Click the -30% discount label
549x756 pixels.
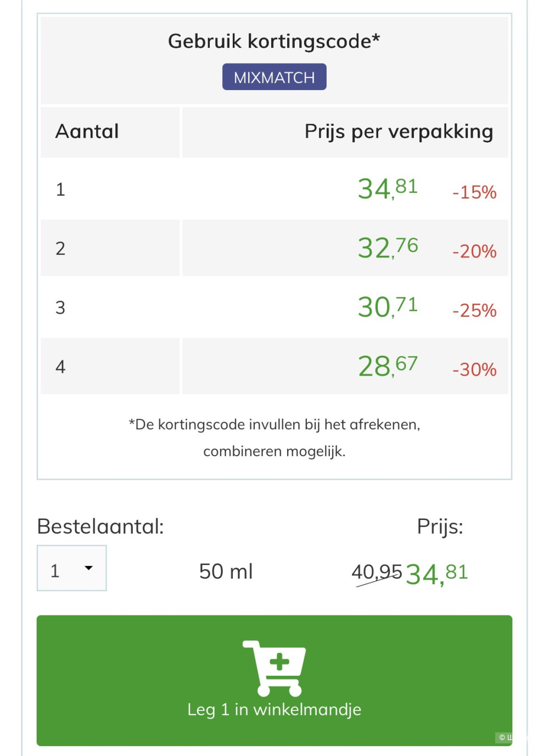[x=474, y=369]
